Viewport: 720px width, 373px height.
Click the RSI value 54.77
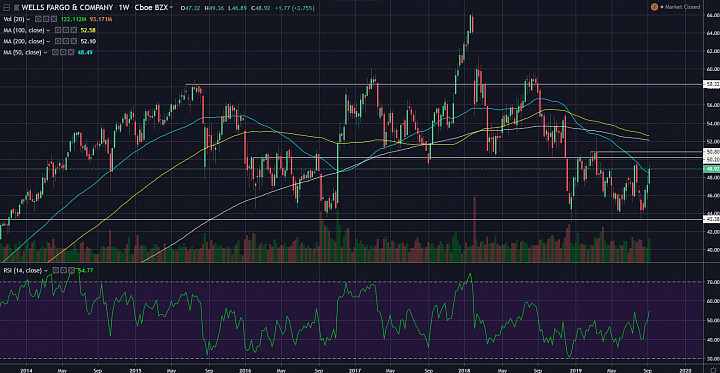(x=86, y=270)
